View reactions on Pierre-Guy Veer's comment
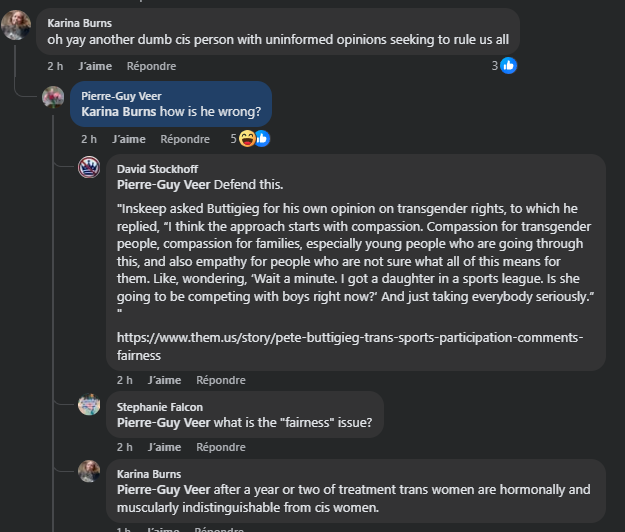Screen dimensions: 625x532 (252, 139)
